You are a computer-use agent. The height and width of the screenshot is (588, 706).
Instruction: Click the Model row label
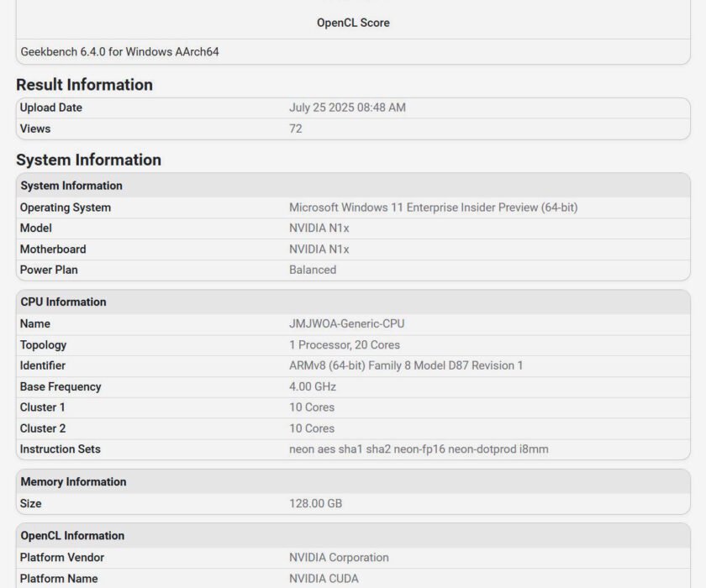point(36,228)
